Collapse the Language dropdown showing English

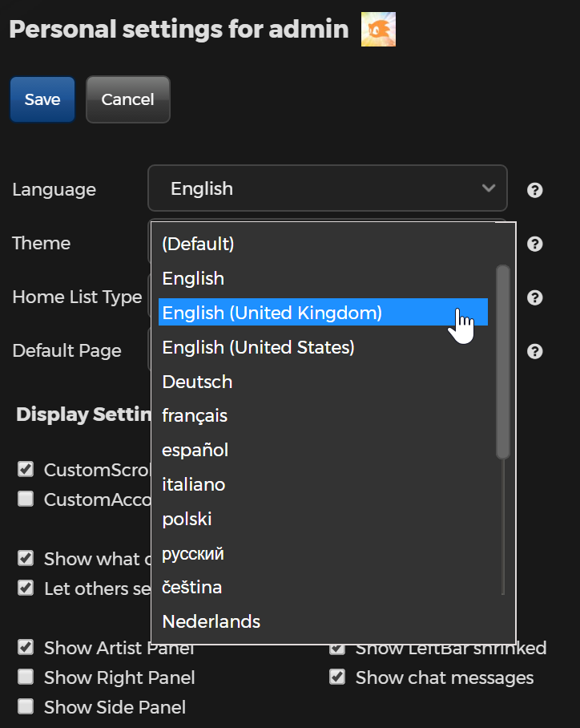point(327,188)
